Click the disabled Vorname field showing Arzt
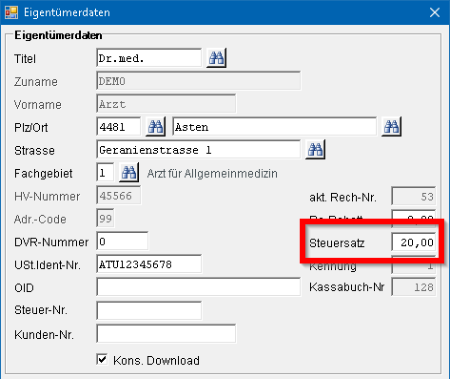This screenshot has width=450, height=379. coord(166,104)
